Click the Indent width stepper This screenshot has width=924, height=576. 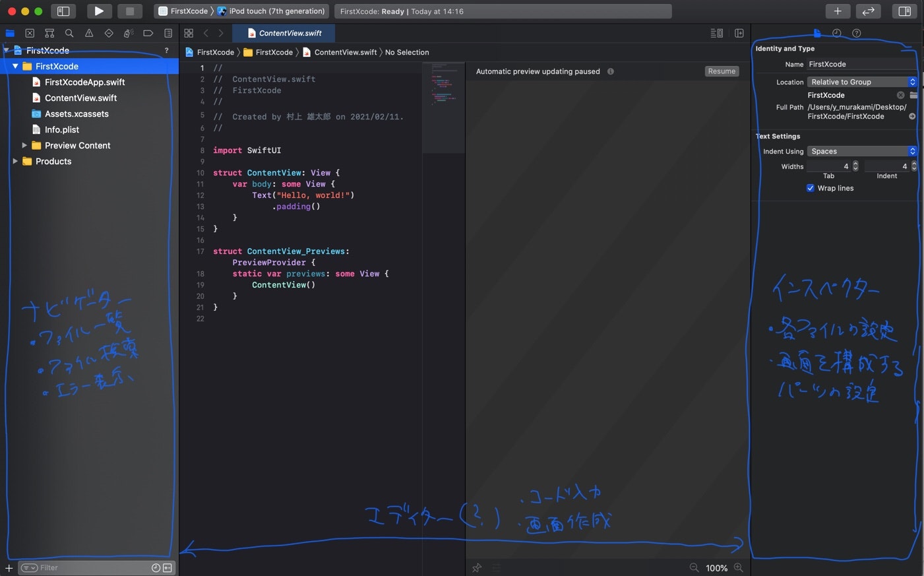tap(914, 166)
